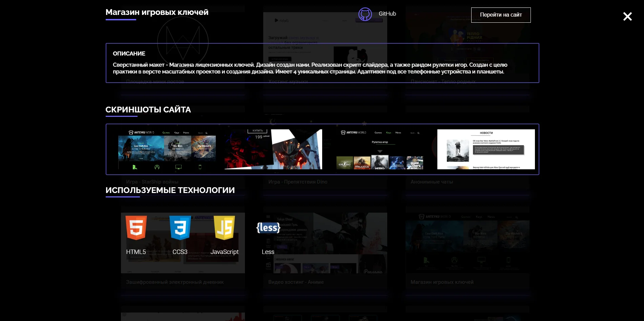Select the HTML5 logo icon

pyautogui.click(x=136, y=228)
